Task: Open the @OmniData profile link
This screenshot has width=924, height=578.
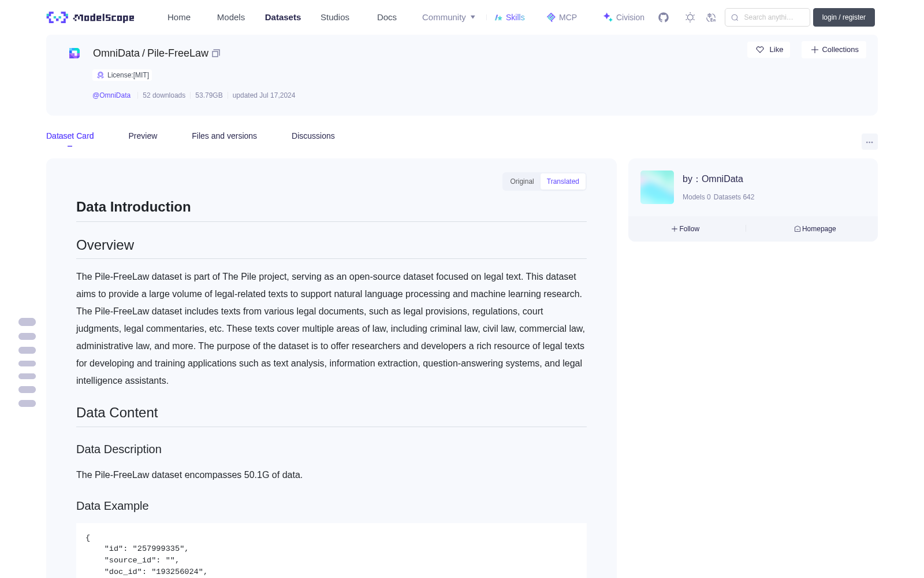Action: pyautogui.click(x=111, y=95)
